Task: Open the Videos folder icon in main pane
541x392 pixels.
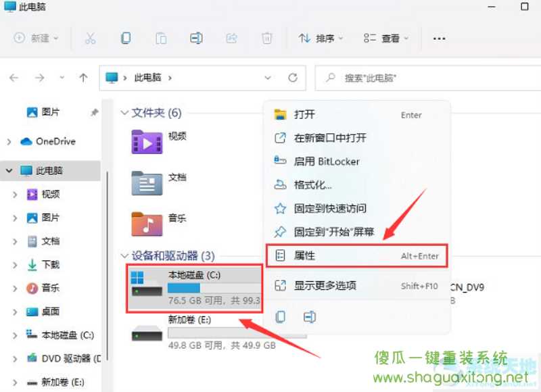Action: tap(147, 142)
